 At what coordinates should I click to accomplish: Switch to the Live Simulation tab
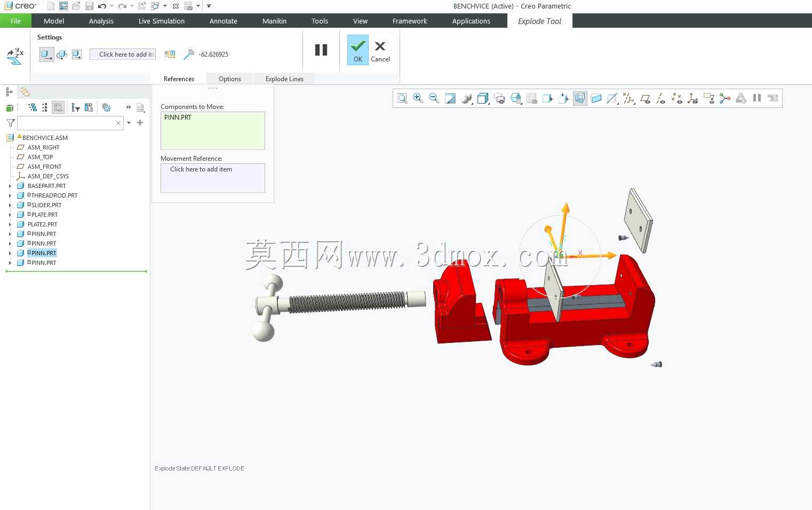click(x=162, y=21)
